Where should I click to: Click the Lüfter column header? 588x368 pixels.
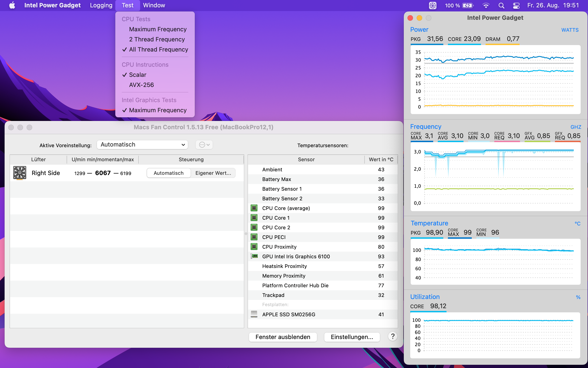38,159
